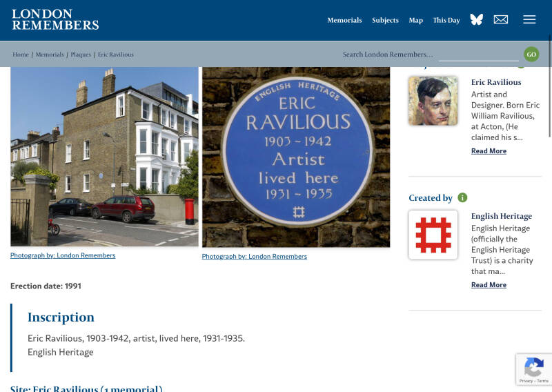
Task: Click the Created by info icon
Action: coord(462,197)
